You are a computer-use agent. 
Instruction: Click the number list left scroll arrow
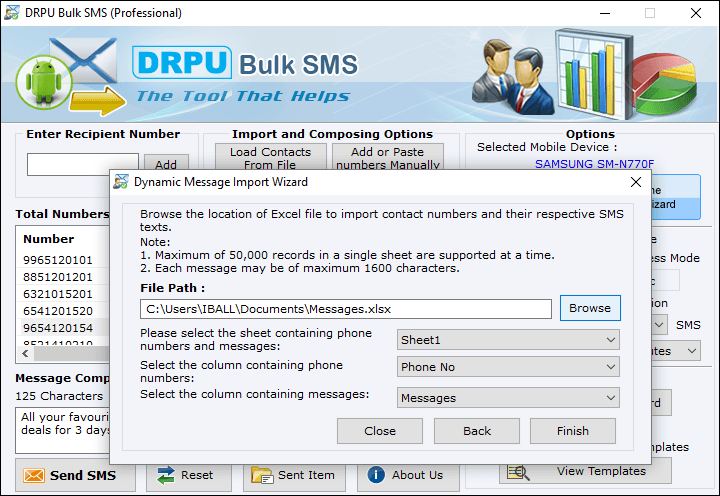pos(26,353)
